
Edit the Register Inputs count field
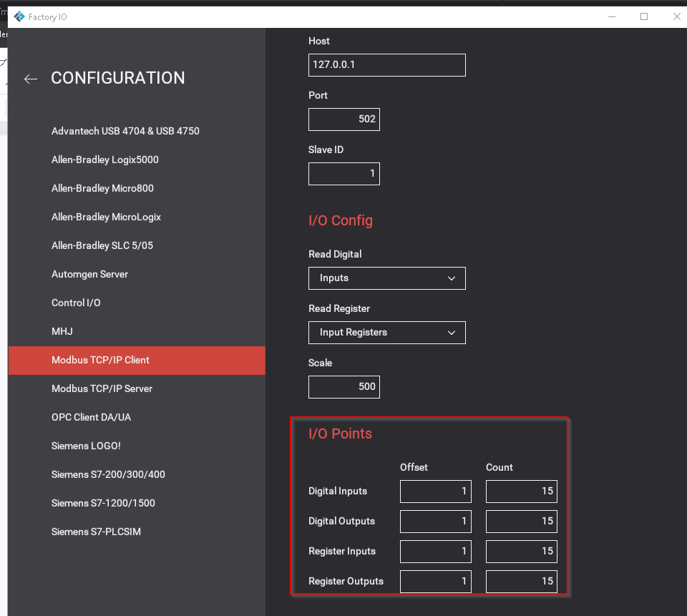click(x=522, y=551)
